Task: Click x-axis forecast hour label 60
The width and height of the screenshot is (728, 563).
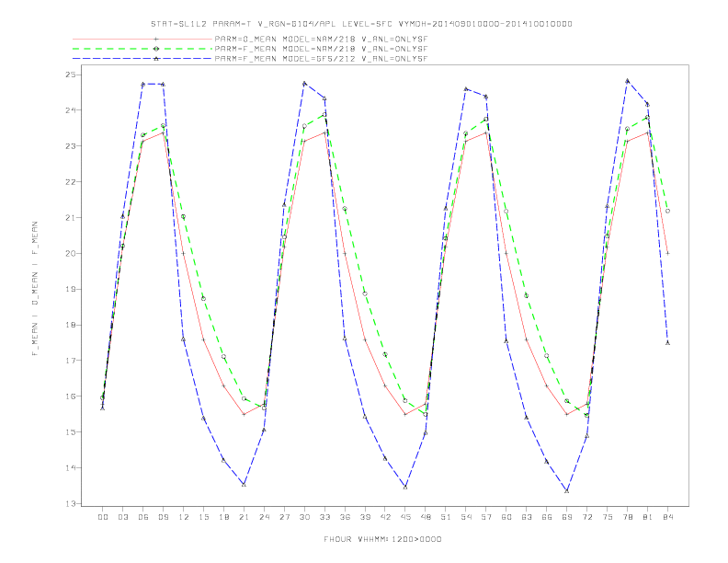Action: tap(506, 517)
